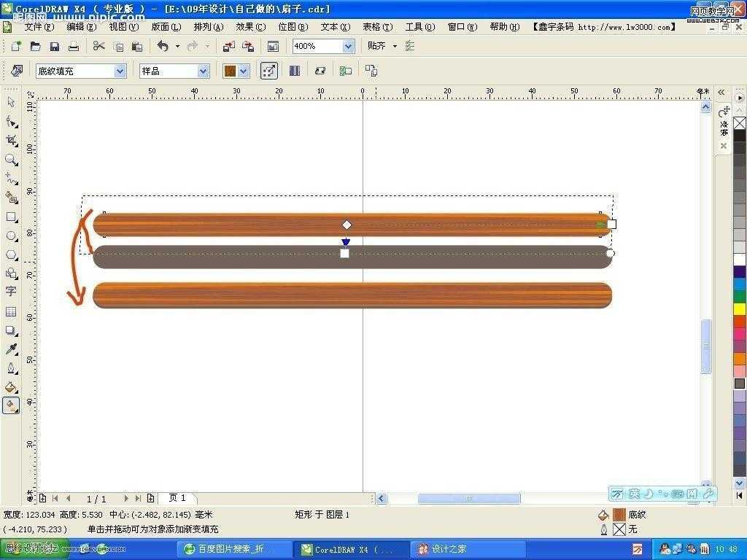The width and height of the screenshot is (747, 560).
Task: Select the Ellipse tool
Action: pos(11,236)
